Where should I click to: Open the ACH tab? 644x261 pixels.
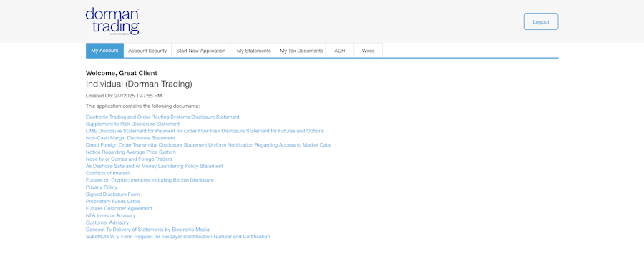coord(340,51)
